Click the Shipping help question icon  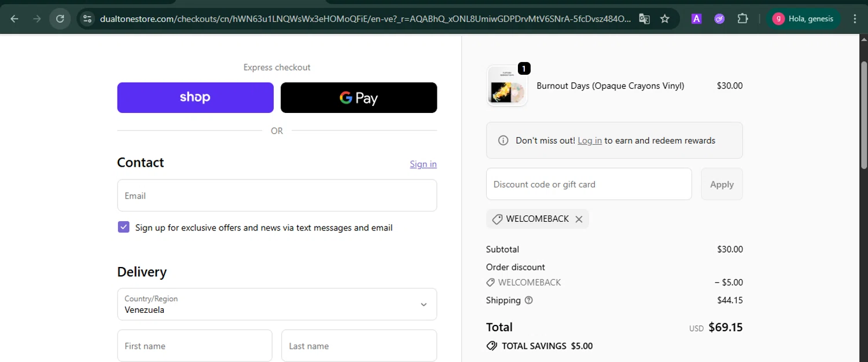point(528,300)
